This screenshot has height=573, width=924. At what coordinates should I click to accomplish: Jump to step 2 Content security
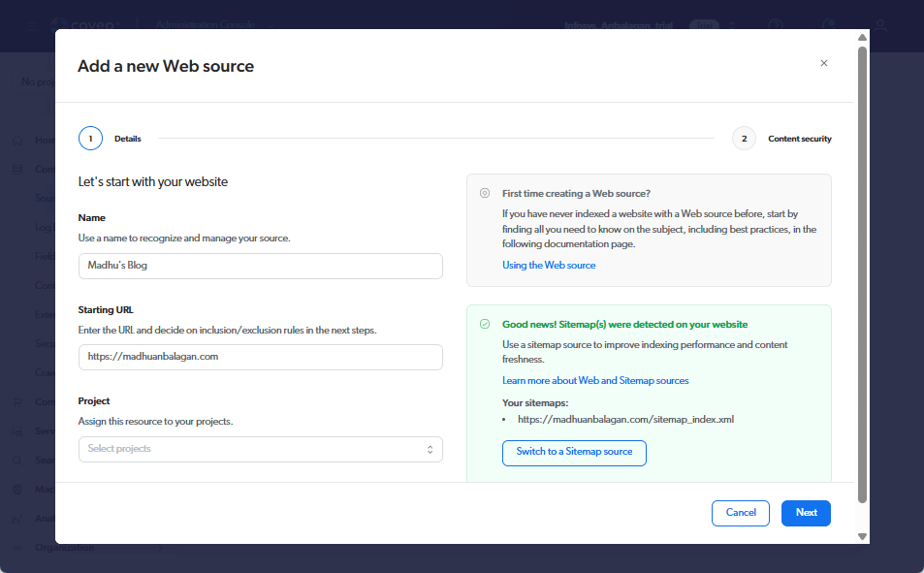tap(745, 139)
